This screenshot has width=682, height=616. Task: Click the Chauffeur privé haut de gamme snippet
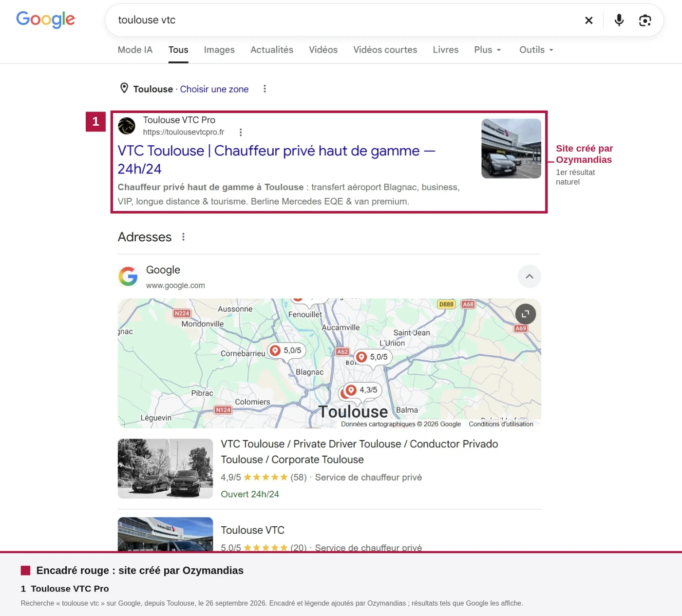pos(289,194)
